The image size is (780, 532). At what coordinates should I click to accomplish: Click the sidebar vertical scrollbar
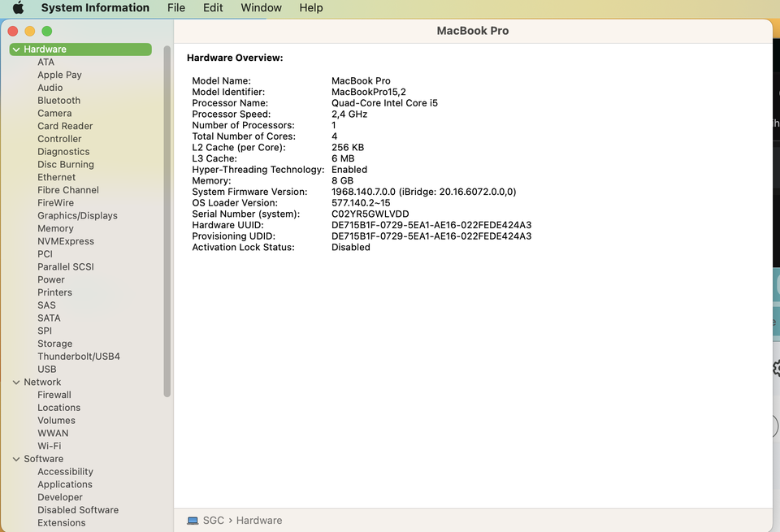[x=167, y=221]
